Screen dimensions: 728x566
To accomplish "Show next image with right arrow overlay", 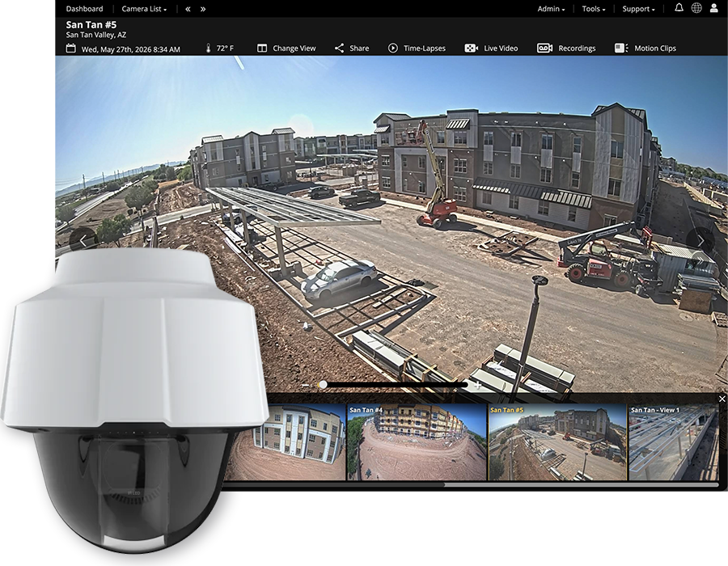I will click(700, 241).
